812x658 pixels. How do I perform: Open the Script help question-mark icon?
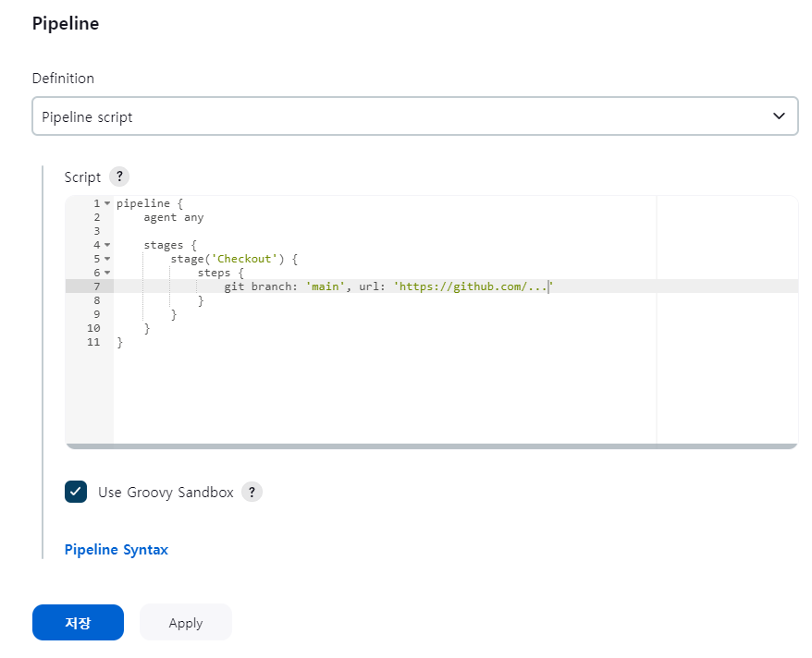[119, 177]
